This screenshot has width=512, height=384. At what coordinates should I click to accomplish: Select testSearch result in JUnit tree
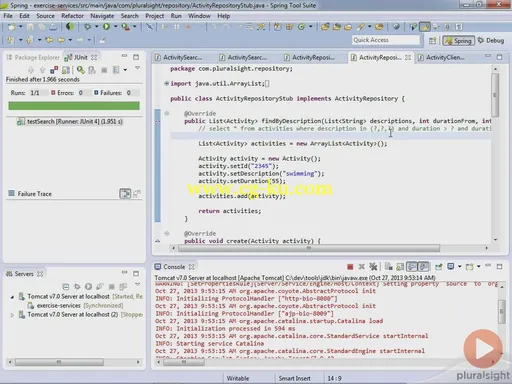(70, 122)
